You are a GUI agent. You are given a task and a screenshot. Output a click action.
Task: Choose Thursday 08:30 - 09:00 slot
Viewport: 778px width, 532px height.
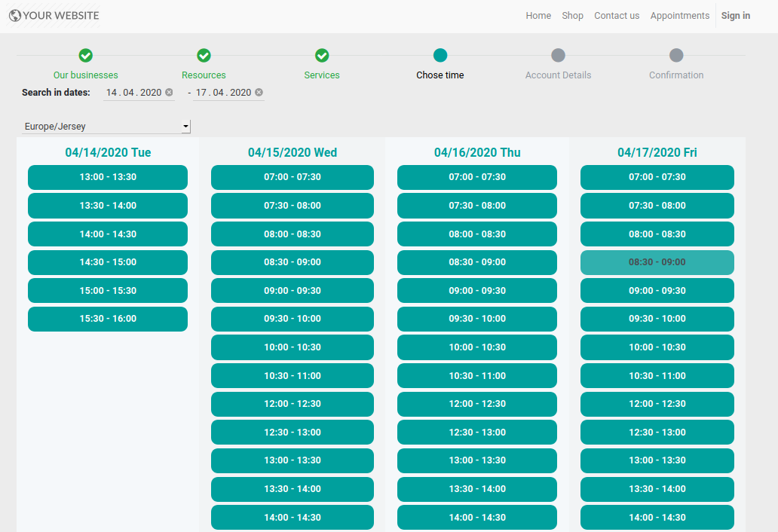click(x=476, y=262)
